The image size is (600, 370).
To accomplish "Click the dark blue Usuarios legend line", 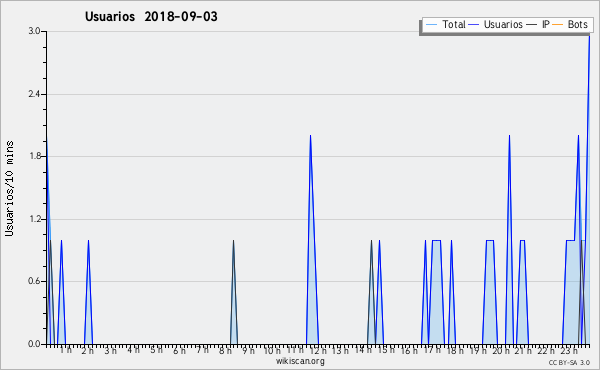I will [474, 25].
